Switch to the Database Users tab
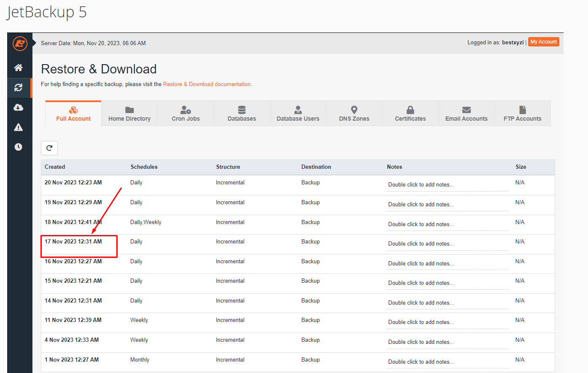Screen dimensions: 588x373 [x=298, y=114]
